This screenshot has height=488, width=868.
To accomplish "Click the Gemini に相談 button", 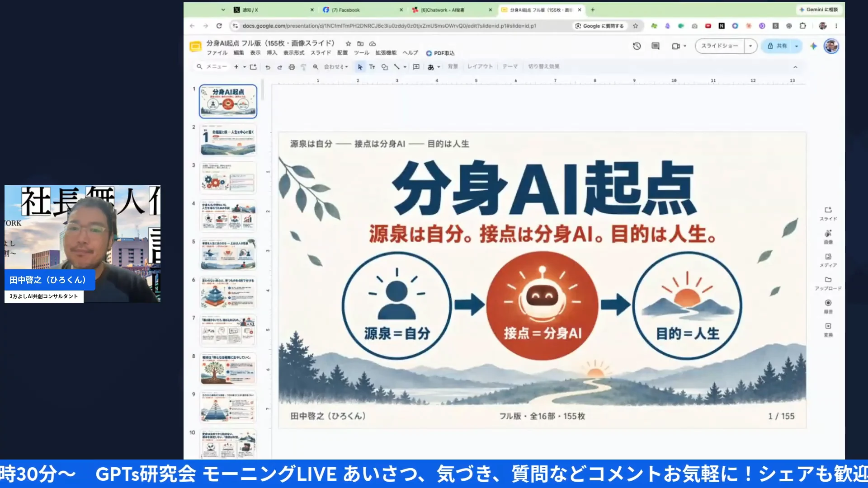I will 819,9.
